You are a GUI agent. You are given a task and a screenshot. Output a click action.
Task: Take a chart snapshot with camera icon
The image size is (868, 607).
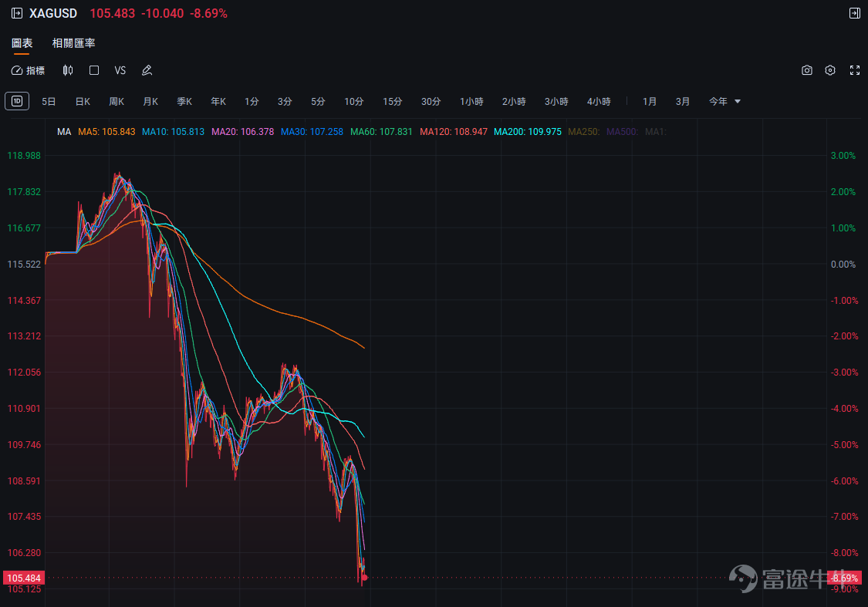807,70
